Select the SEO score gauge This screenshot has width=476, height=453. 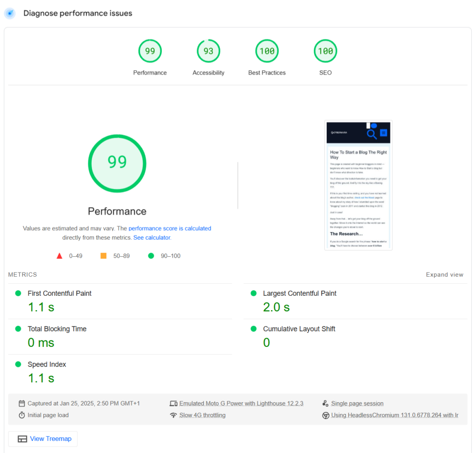click(x=325, y=51)
